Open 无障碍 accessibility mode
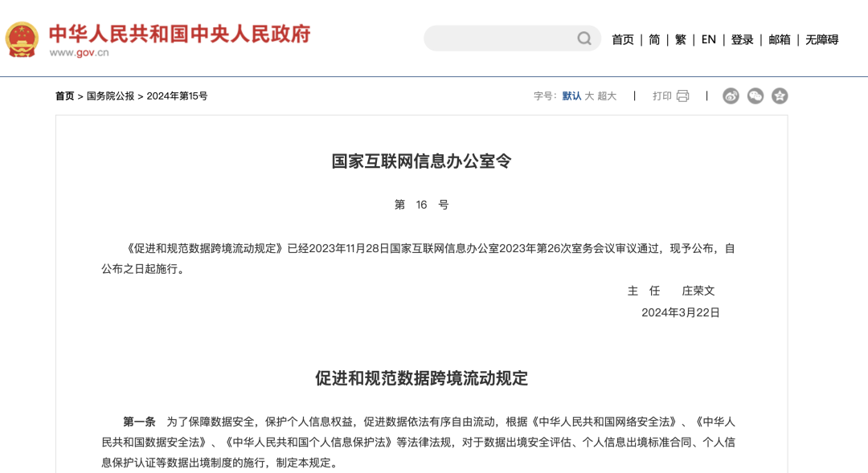The height and width of the screenshot is (473, 868). (x=821, y=40)
